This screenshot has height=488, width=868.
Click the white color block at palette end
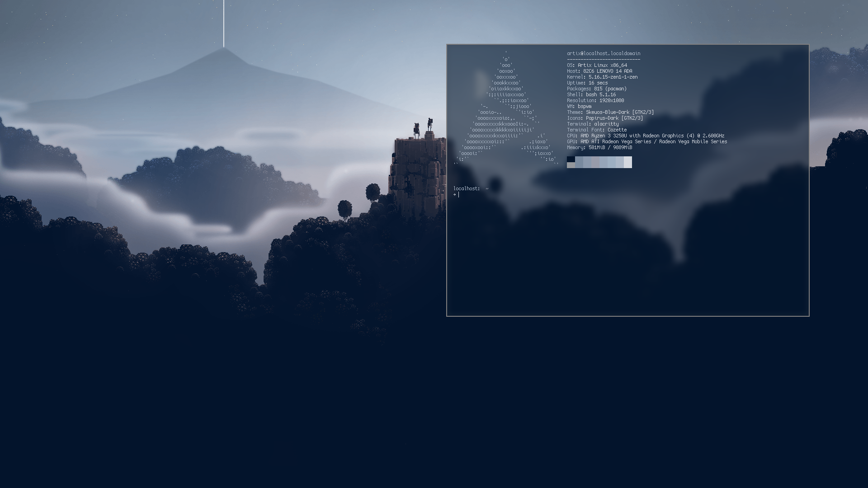[x=628, y=162]
